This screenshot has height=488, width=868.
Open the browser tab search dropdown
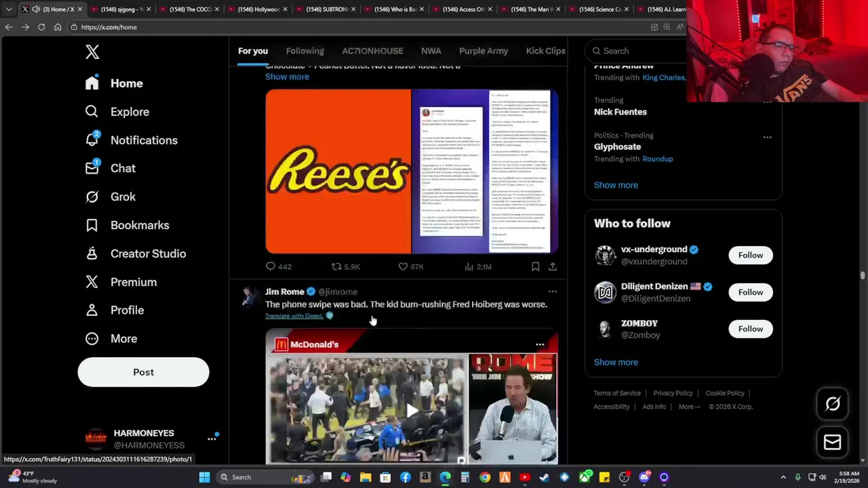tap(8, 9)
